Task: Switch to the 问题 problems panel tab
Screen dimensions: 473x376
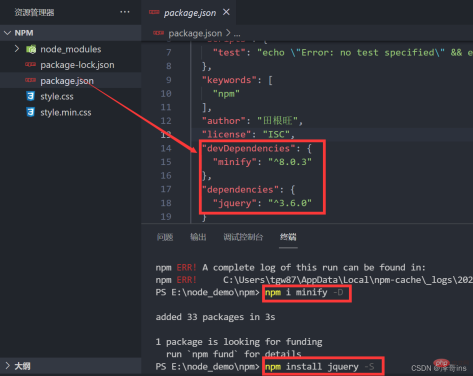Action: pos(165,237)
